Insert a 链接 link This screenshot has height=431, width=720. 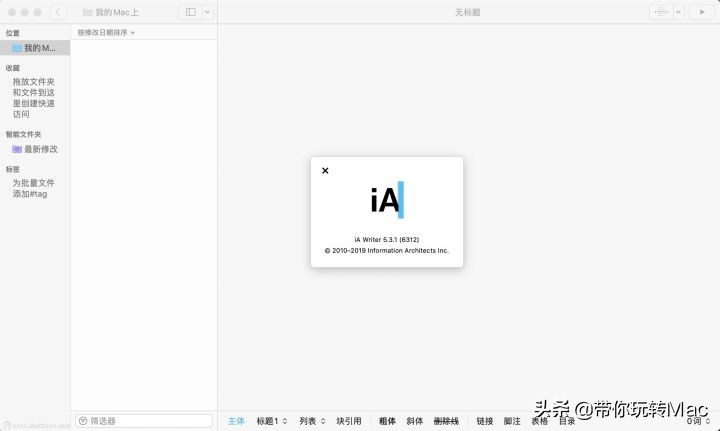485,421
